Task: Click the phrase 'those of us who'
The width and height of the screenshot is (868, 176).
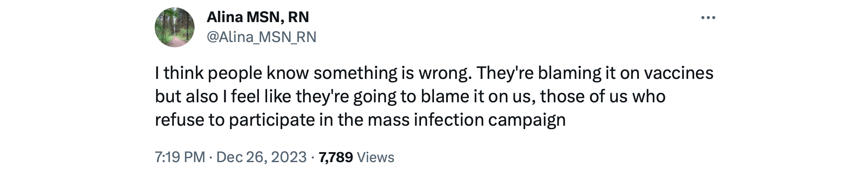Action: (603, 96)
